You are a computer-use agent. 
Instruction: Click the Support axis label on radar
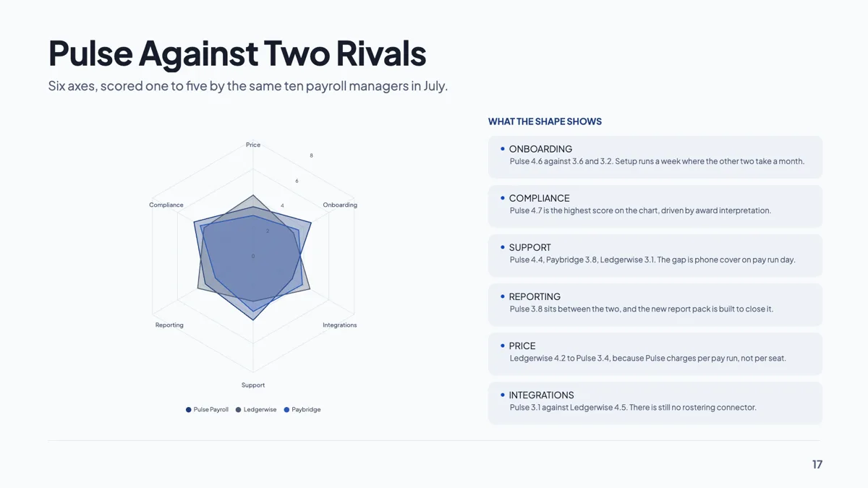[x=253, y=385]
